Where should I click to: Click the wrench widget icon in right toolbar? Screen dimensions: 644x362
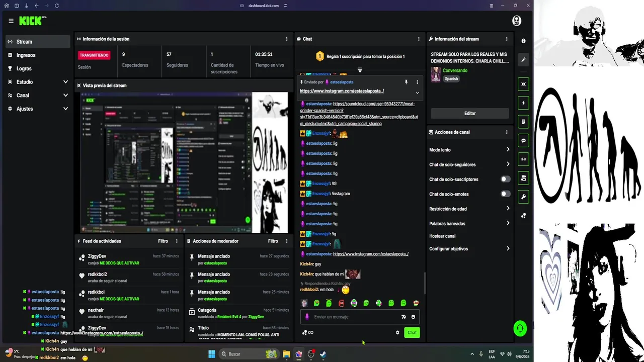pyautogui.click(x=523, y=197)
